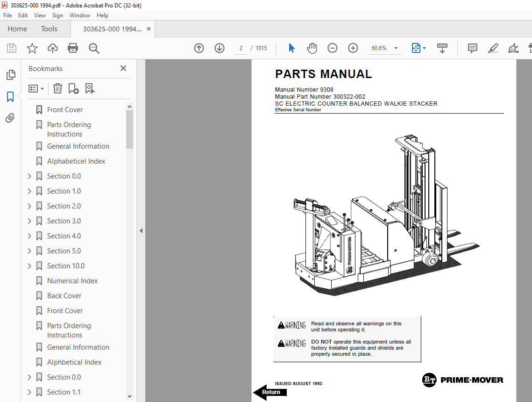This screenshot has height=402, width=532.
Task: Open the Help menu
Action: pos(102,15)
